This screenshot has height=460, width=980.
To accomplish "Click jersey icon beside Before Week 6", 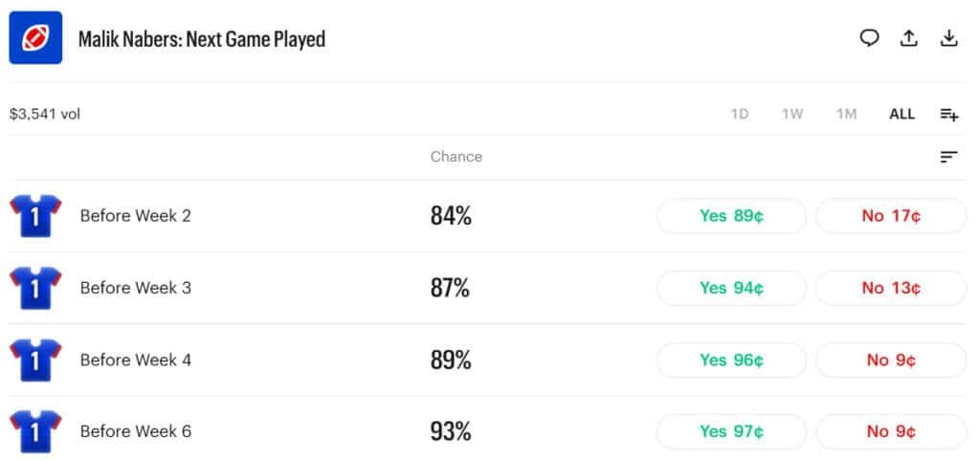I will click(35, 431).
